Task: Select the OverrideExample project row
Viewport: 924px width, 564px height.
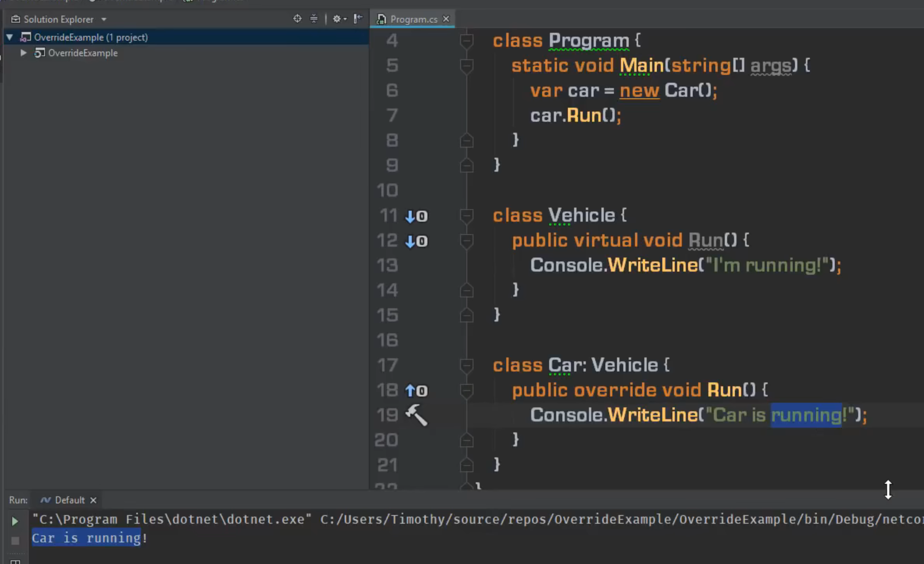Action: coord(186,53)
